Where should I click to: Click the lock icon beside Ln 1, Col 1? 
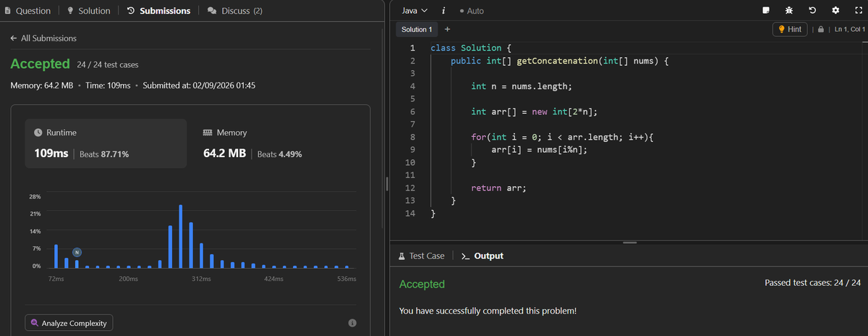point(822,29)
